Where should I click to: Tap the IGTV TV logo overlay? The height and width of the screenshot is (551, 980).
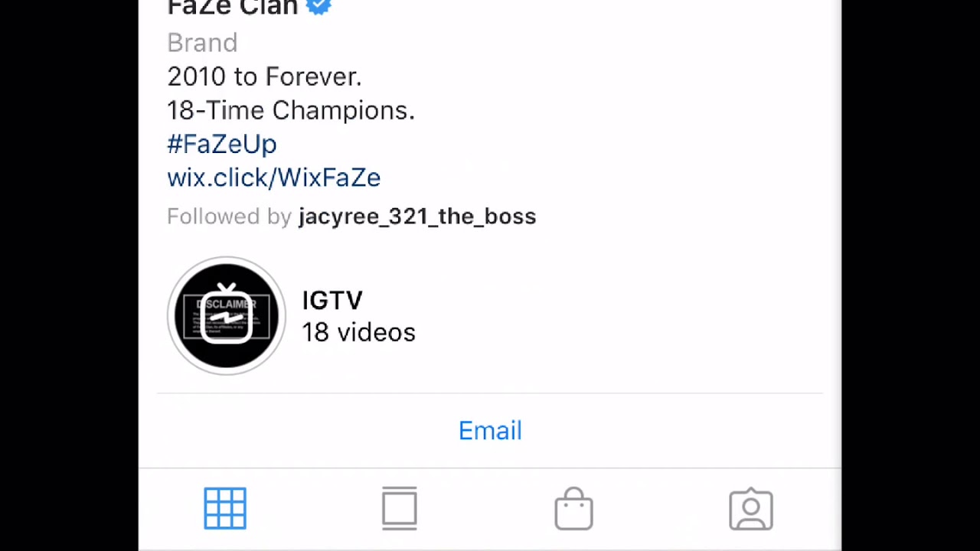pos(226,314)
